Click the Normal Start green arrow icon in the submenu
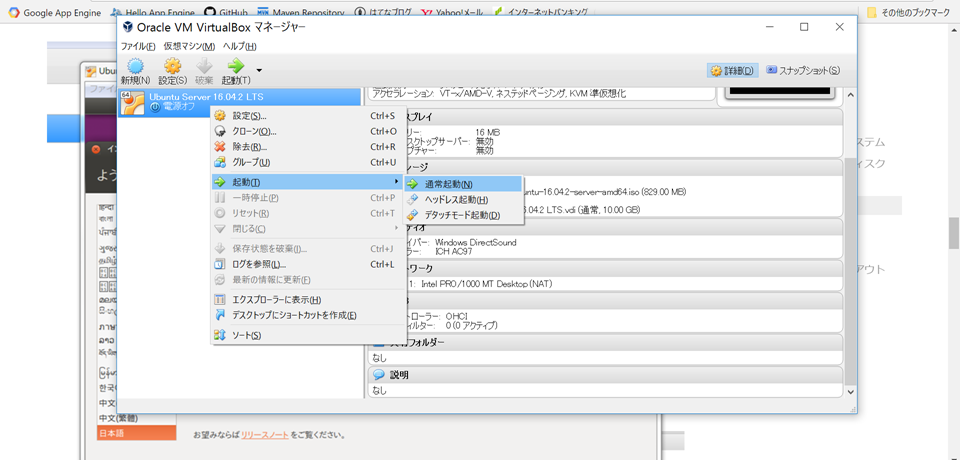The image size is (960, 460). point(413,184)
